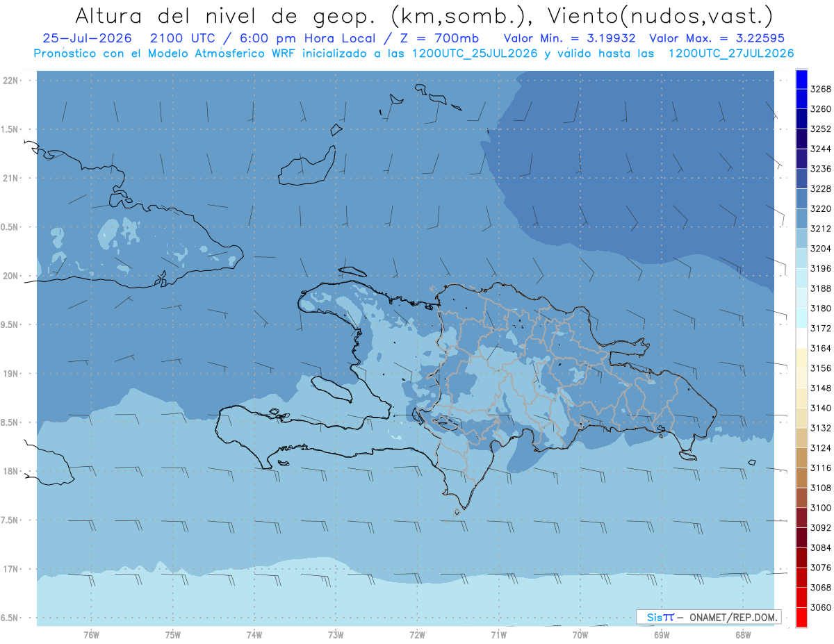
Task: Click the 'Valor Min. = 3.19932' text
Action: [569, 38]
